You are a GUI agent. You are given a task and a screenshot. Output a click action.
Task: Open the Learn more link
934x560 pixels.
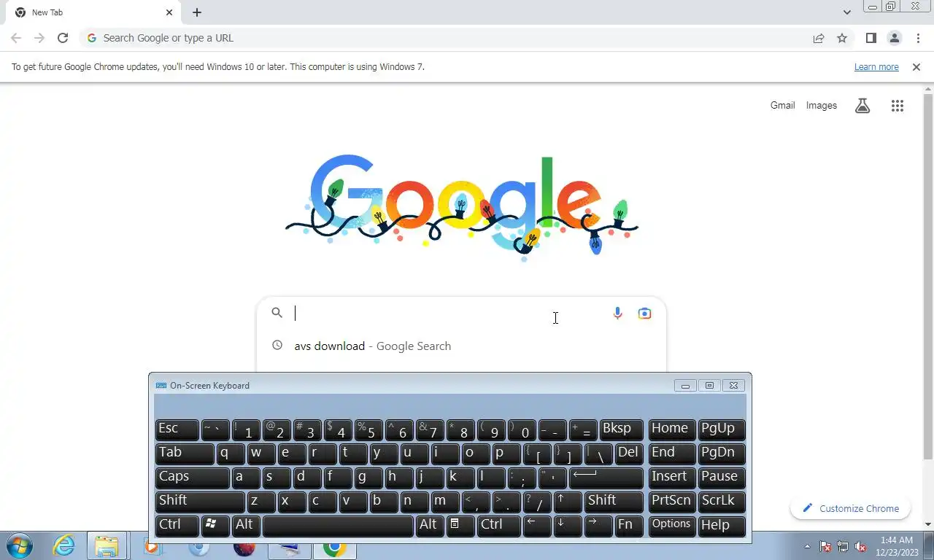click(x=876, y=67)
